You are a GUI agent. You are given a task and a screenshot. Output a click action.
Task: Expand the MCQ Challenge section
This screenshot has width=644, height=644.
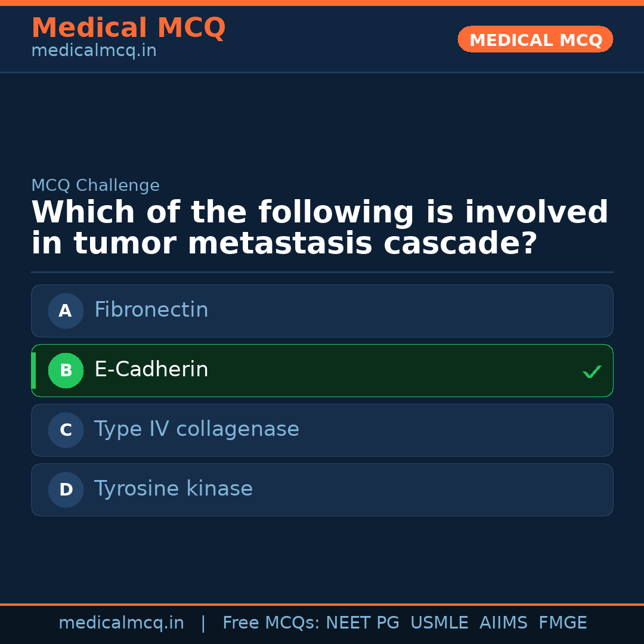coord(95,185)
